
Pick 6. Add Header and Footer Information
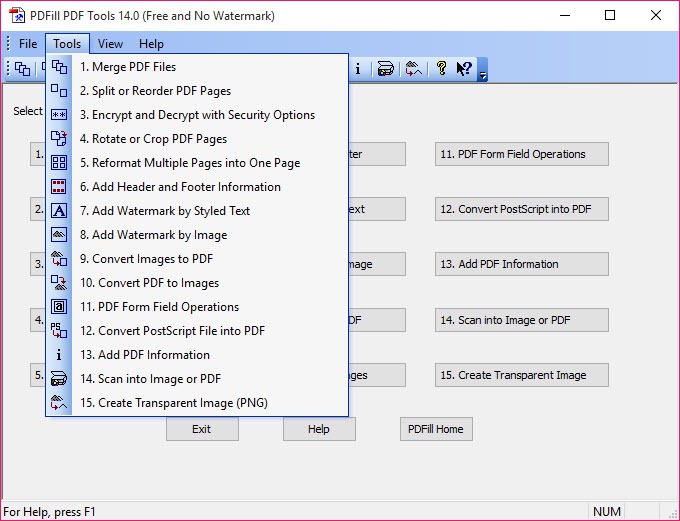click(197, 187)
